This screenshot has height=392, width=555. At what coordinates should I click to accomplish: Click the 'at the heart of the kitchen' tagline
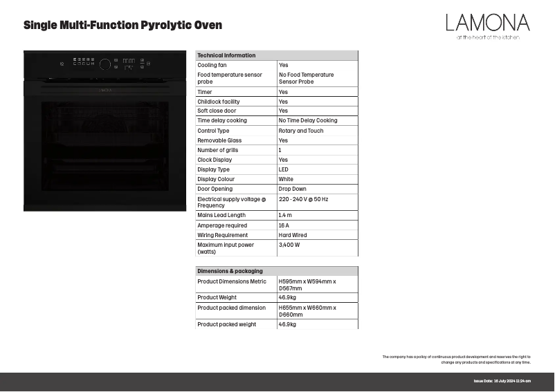[x=487, y=37]
